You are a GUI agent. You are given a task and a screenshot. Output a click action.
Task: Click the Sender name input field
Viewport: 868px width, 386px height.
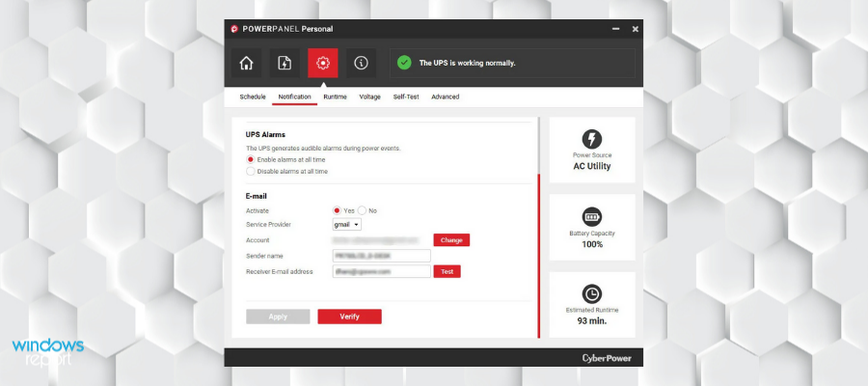381,256
